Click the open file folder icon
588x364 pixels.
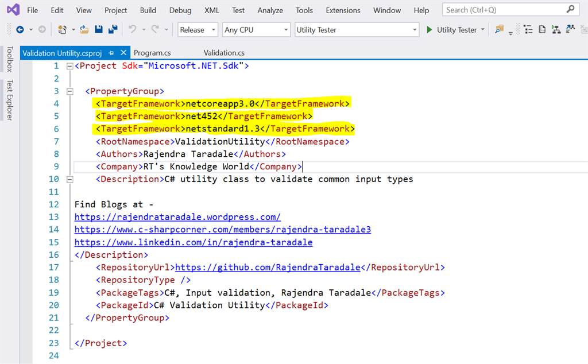(x=84, y=30)
